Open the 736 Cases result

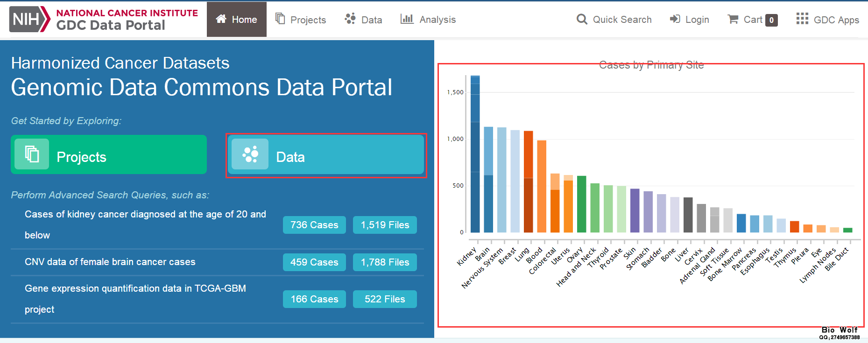(314, 225)
